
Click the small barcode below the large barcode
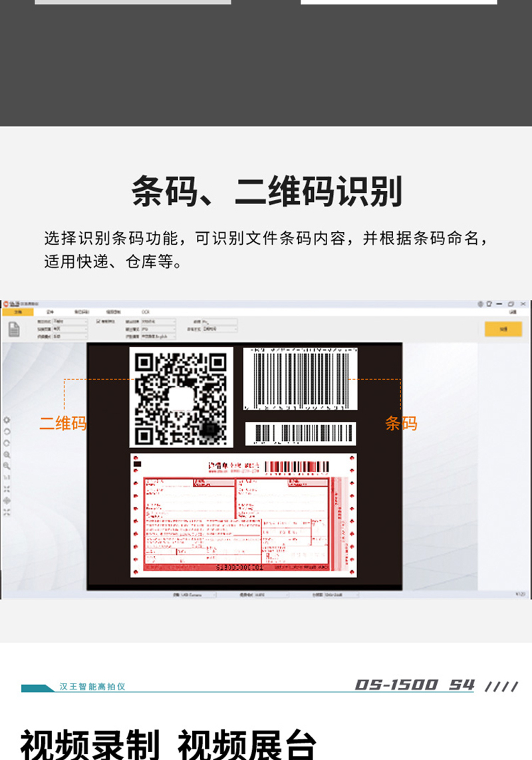pyautogui.click(x=301, y=434)
